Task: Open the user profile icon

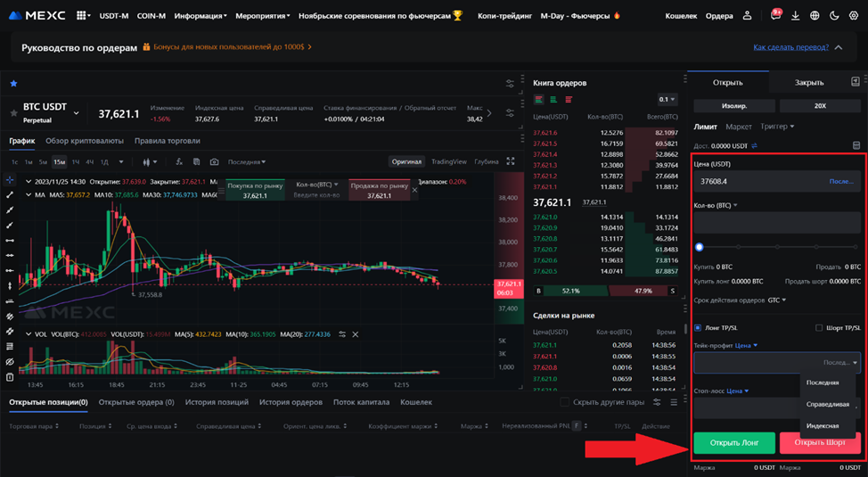Action: (749, 16)
